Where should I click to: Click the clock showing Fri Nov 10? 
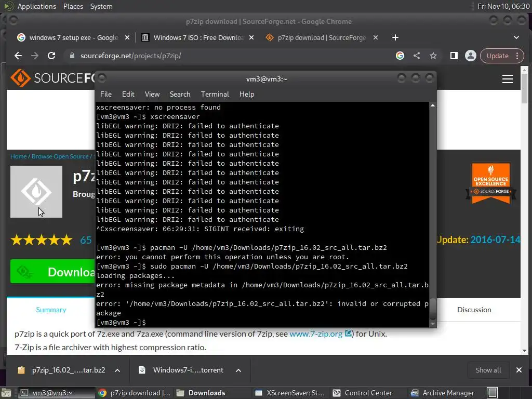pos(503,6)
